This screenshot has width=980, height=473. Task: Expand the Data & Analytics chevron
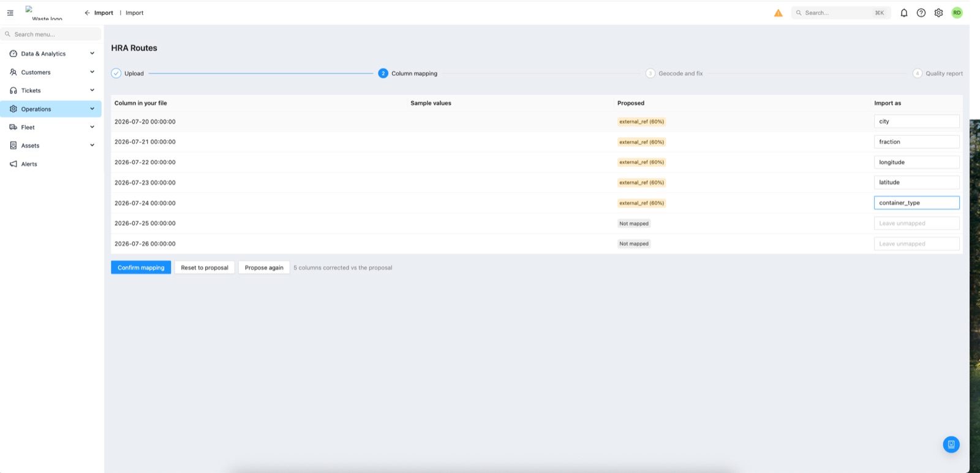[x=92, y=54]
